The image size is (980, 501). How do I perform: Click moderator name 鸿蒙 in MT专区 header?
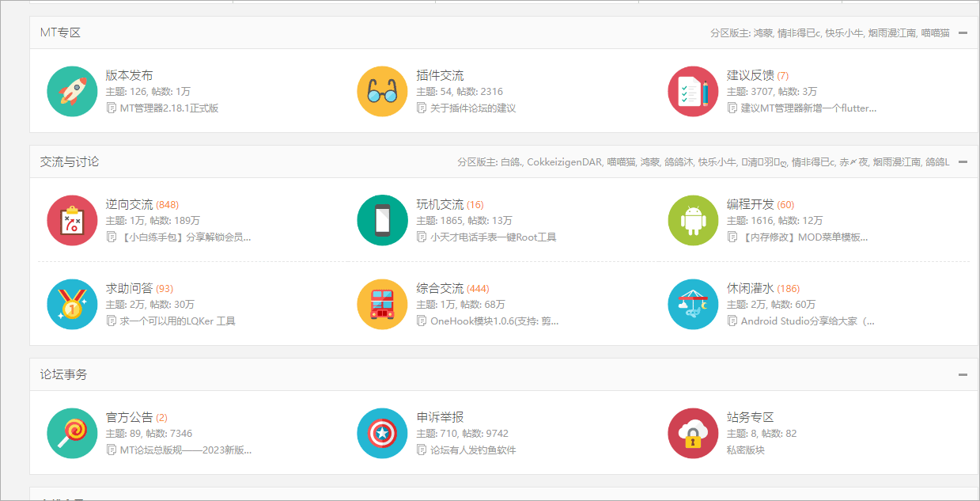pos(762,33)
